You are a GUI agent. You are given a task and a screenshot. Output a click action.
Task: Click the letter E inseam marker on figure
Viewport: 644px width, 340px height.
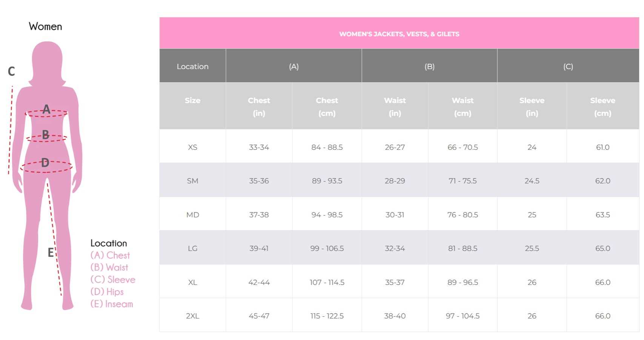click(51, 252)
